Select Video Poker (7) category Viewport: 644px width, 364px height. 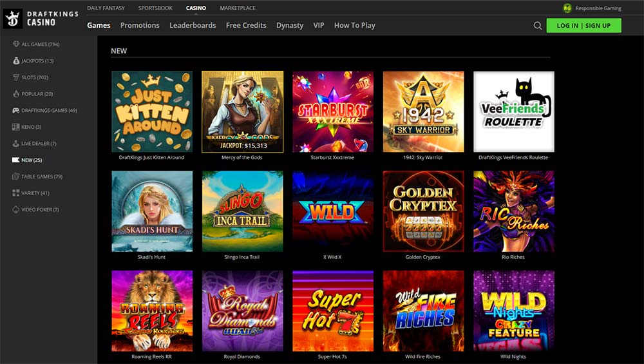click(x=40, y=209)
